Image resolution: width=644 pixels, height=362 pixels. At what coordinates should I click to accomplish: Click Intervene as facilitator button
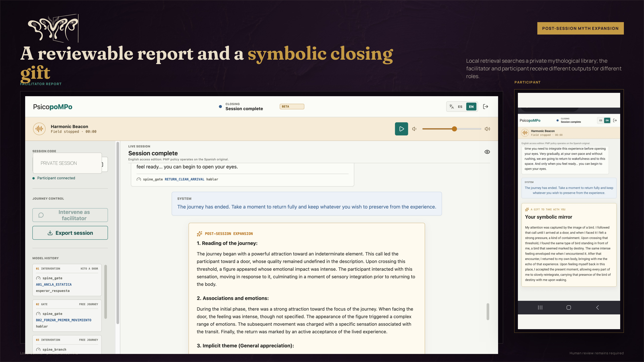(70, 215)
